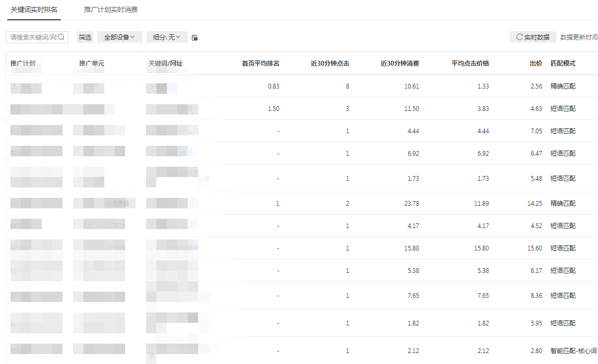Click the 近30分钟消费 column header
Viewport: 598px width, 364px height.
point(399,64)
